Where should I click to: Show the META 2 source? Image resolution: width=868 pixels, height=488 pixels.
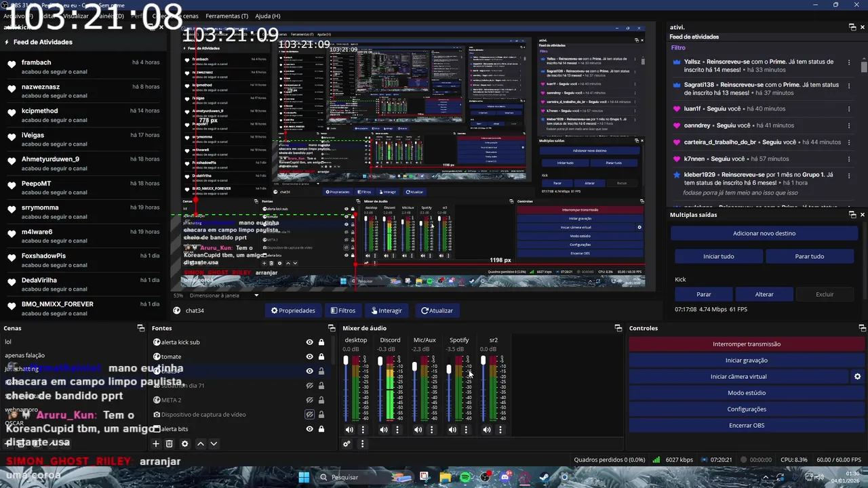click(310, 400)
